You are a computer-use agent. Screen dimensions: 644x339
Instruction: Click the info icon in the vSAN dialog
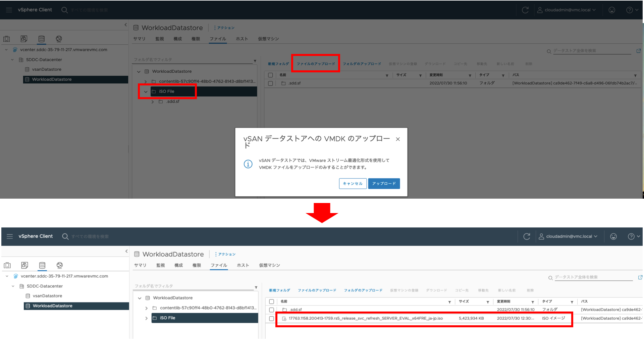[x=248, y=164]
